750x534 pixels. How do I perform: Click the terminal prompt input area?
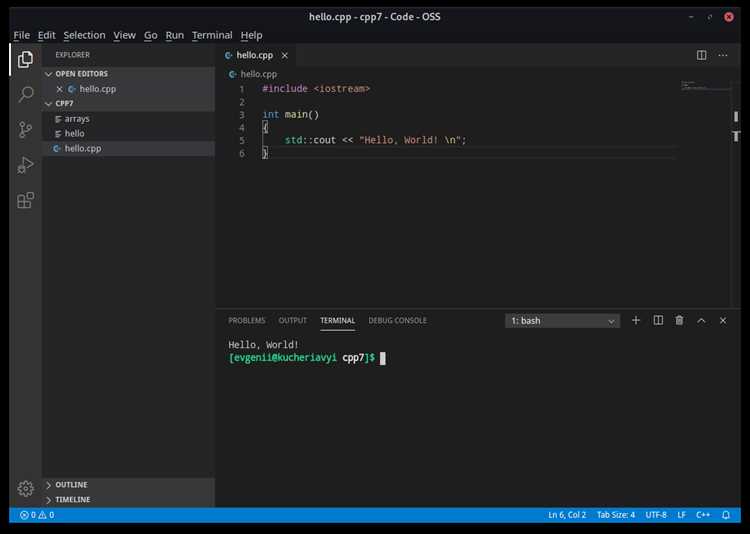tap(383, 358)
